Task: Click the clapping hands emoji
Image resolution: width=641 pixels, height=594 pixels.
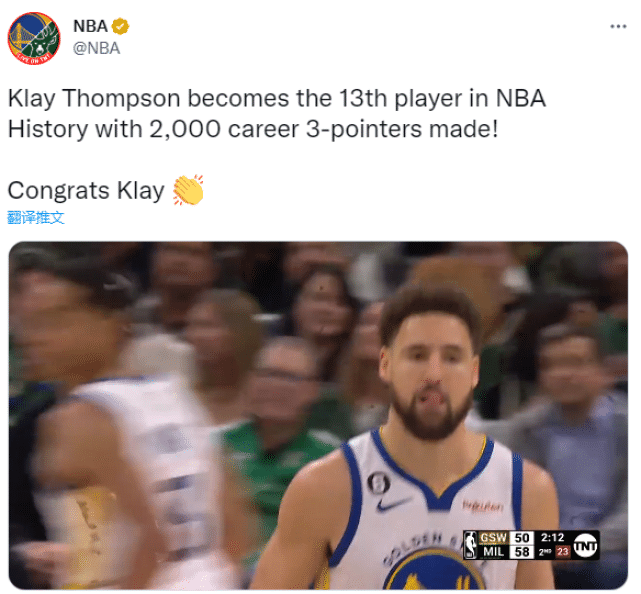Action: point(188,190)
